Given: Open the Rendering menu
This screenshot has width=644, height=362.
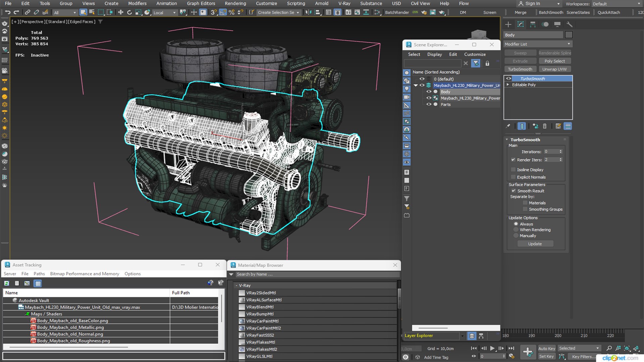Looking at the screenshot, I should tap(235, 3).
